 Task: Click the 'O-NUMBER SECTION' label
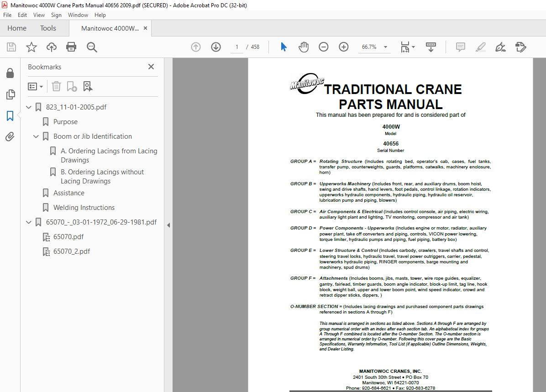point(314,307)
